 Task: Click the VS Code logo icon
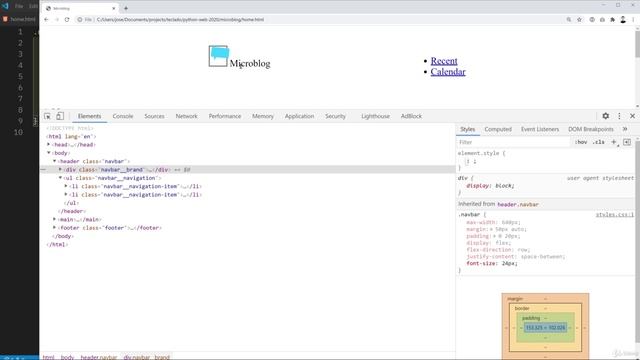coord(5,6)
